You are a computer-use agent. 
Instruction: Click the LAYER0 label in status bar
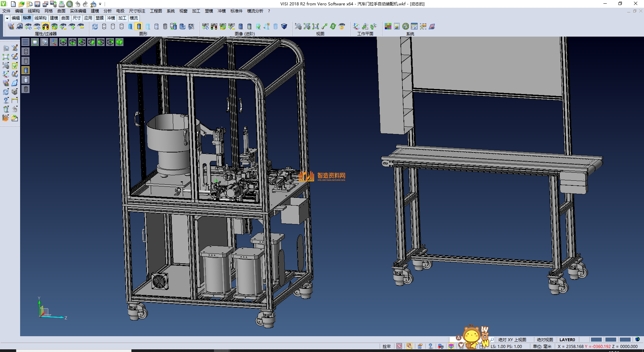tap(567, 340)
